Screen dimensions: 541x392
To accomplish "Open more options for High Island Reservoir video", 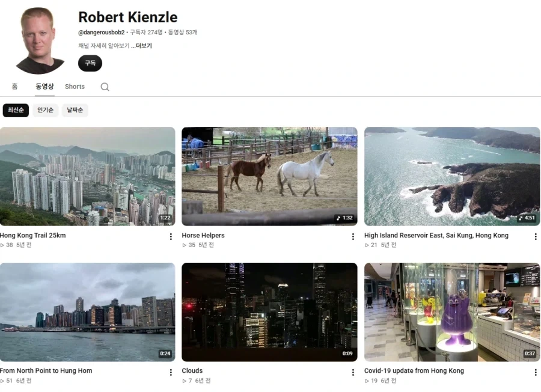I will click(x=536, y=236).
